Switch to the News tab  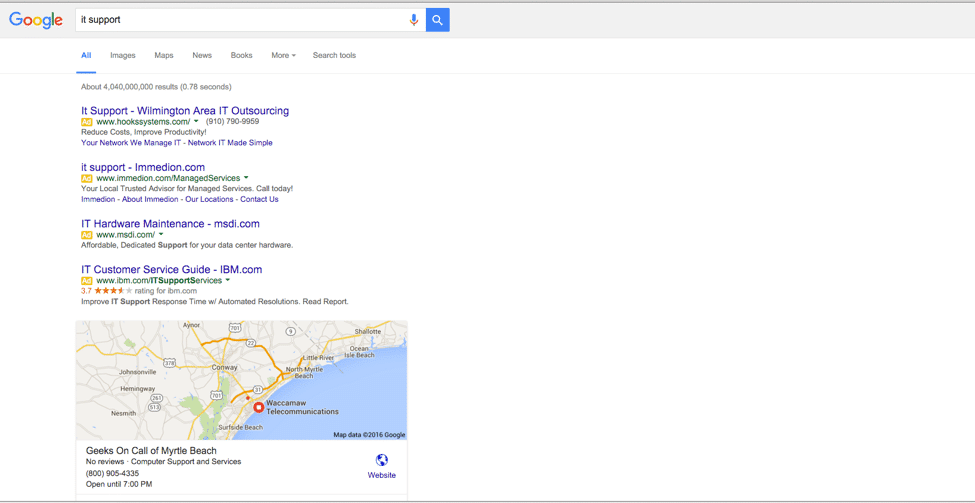tap(202, 55)
